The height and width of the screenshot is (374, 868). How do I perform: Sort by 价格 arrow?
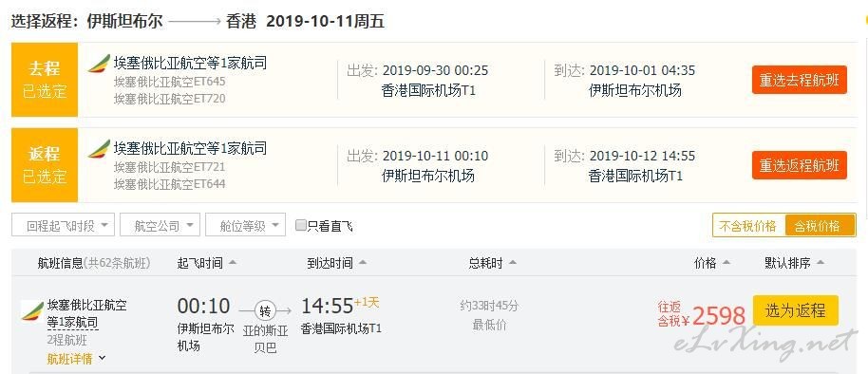(726, 263)
